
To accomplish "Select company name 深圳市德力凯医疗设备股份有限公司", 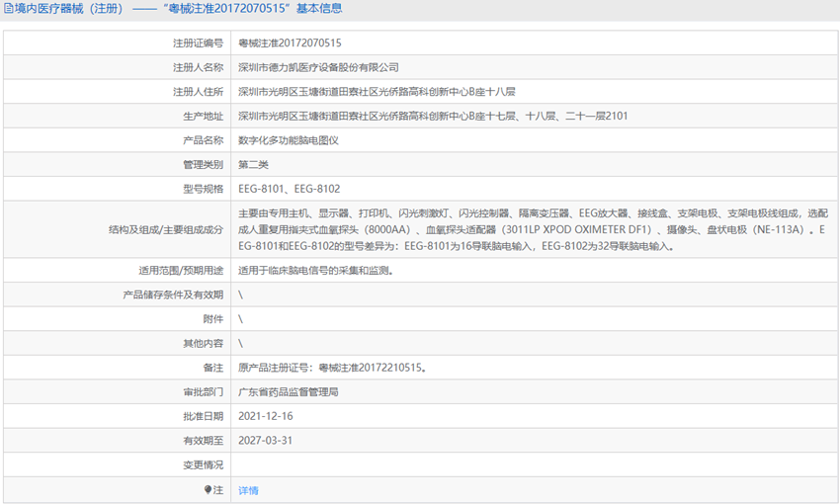I will pos(318,67).
